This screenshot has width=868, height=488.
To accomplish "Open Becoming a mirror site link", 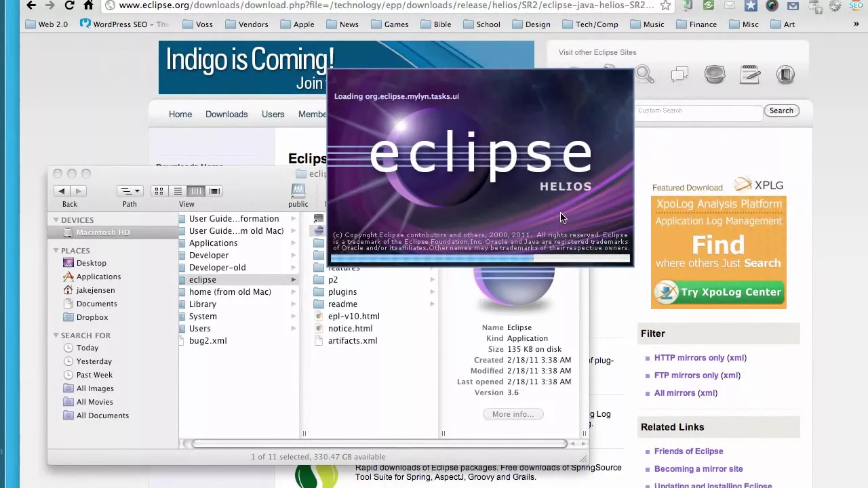I will pyautogui.click(x=698, y=469).
